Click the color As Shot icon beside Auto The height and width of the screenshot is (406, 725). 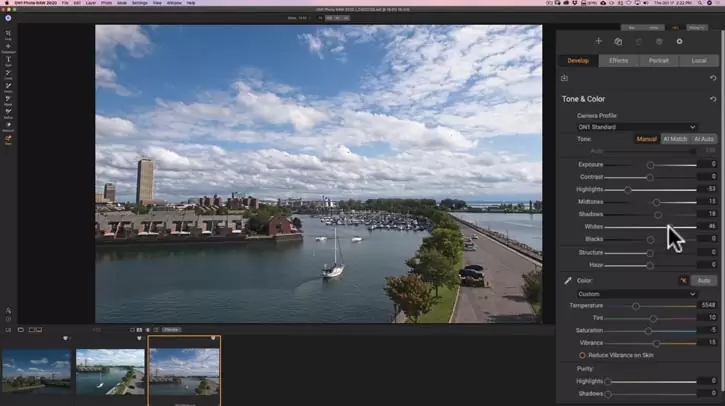[x=683, y=280]
